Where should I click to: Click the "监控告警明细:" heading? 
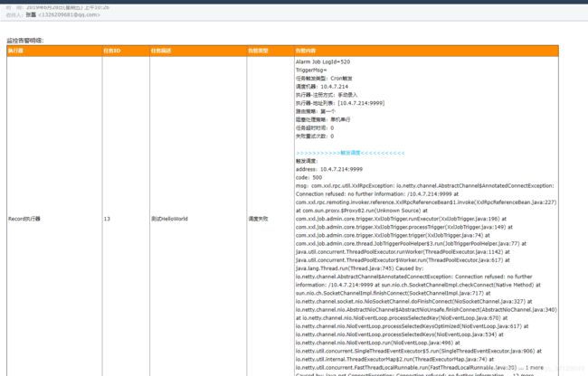tap(25, 41)
